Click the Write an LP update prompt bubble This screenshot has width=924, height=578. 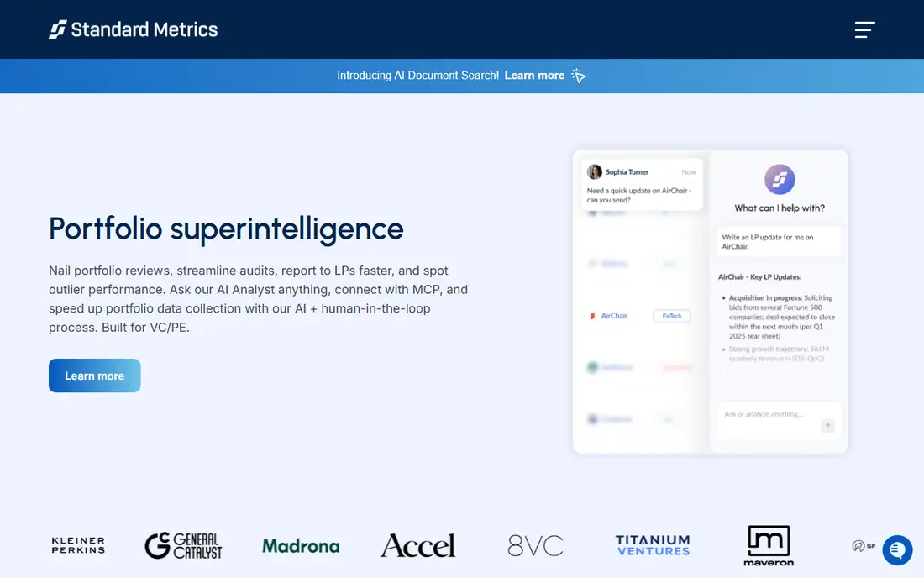[779, 242]
